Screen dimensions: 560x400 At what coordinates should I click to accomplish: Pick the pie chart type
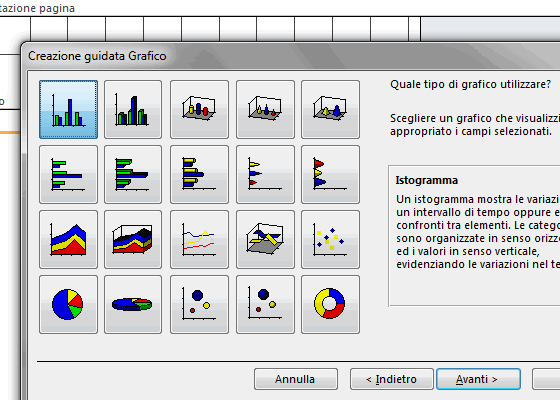(x=68, y=304)
